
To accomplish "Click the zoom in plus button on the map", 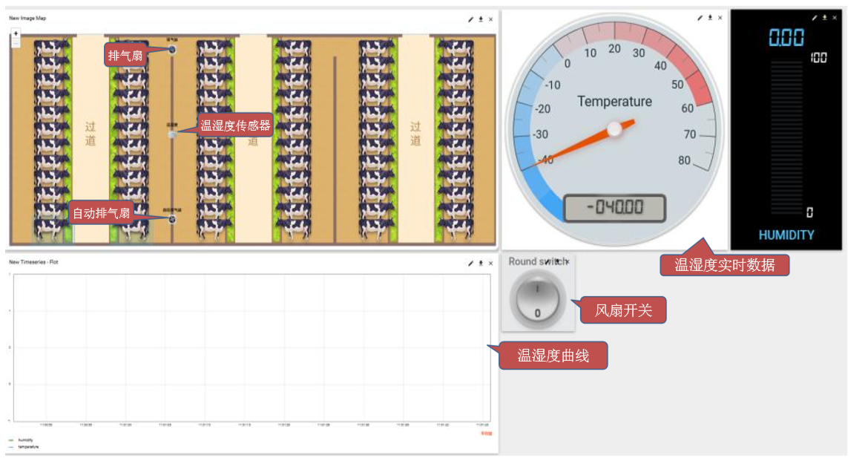I will (x=15, y=33).
